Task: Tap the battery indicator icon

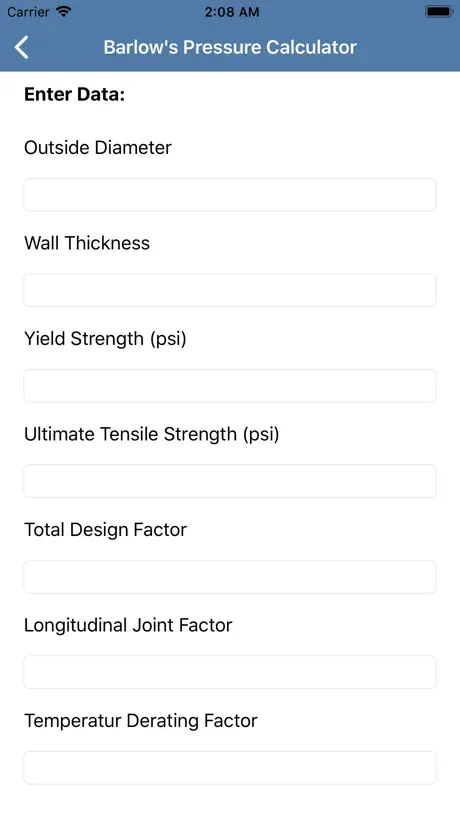Action: [x=439, y=11]
